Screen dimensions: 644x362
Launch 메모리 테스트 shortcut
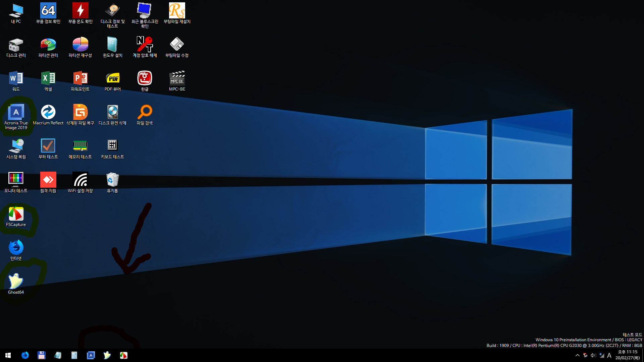pos(80,149)
